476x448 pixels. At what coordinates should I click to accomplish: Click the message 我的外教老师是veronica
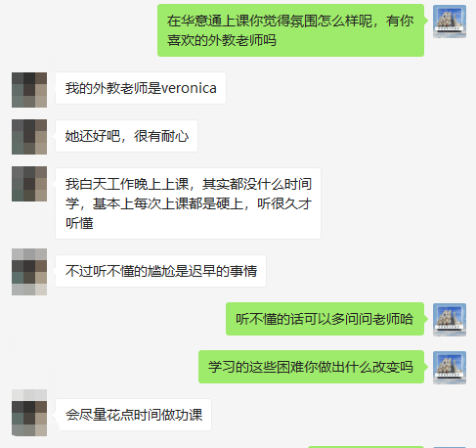click(141, 88)
